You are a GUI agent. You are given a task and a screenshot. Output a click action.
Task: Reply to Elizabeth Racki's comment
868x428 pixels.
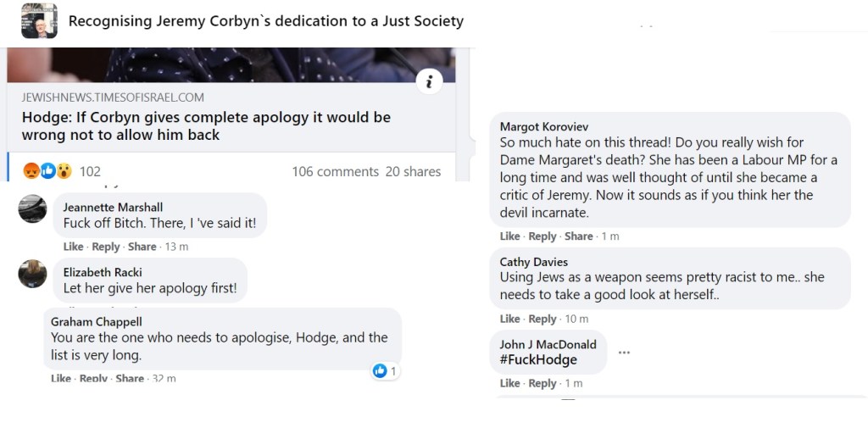(106, 313)
